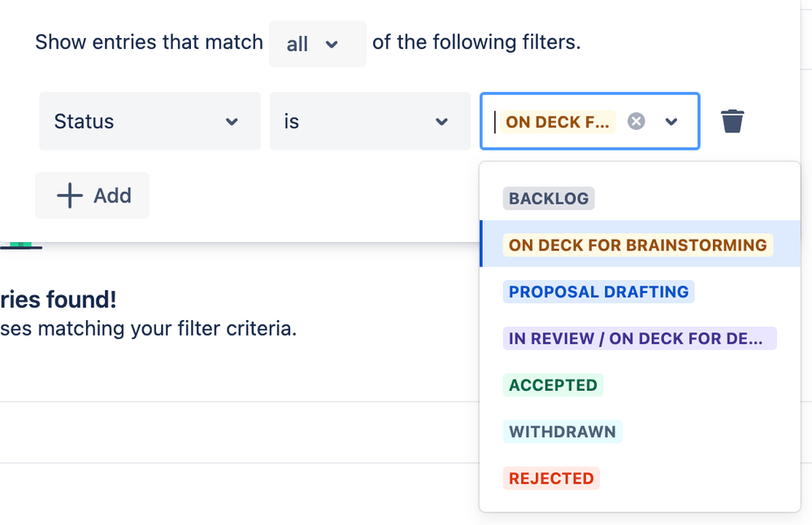Select PROPOSAL DRAFTING from the list
The width and height of the screenshot is (812, 525).
tap(598, 292)
